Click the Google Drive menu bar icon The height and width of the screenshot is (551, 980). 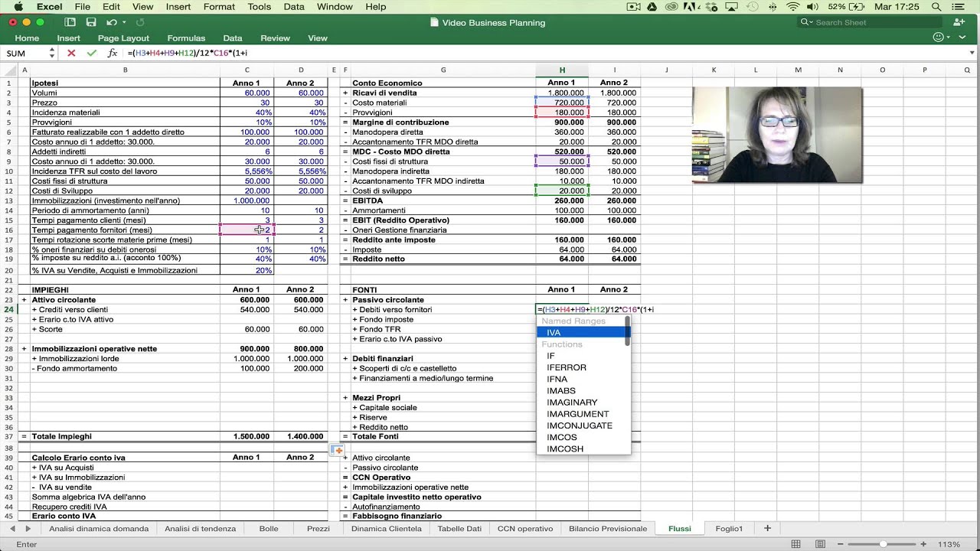click(x=652, y=7)
